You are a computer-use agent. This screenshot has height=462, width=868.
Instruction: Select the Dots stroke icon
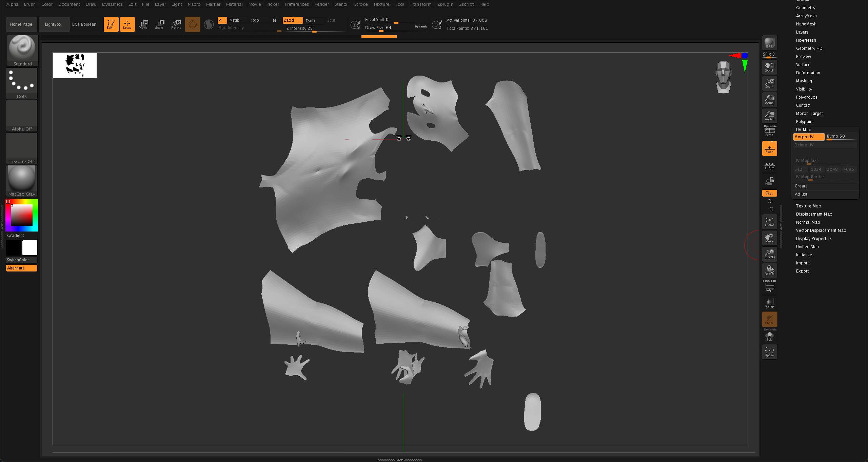[22, 83]
